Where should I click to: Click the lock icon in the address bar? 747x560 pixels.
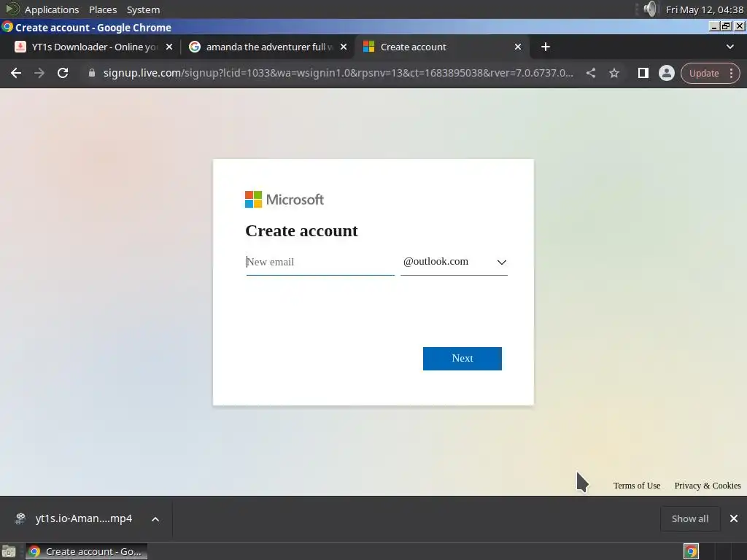coord(92,73)
